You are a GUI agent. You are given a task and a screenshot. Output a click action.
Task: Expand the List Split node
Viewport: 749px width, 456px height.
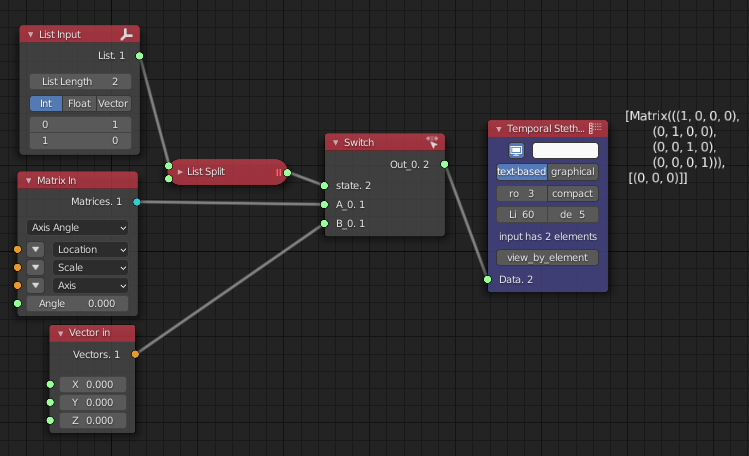pos(180,172)
